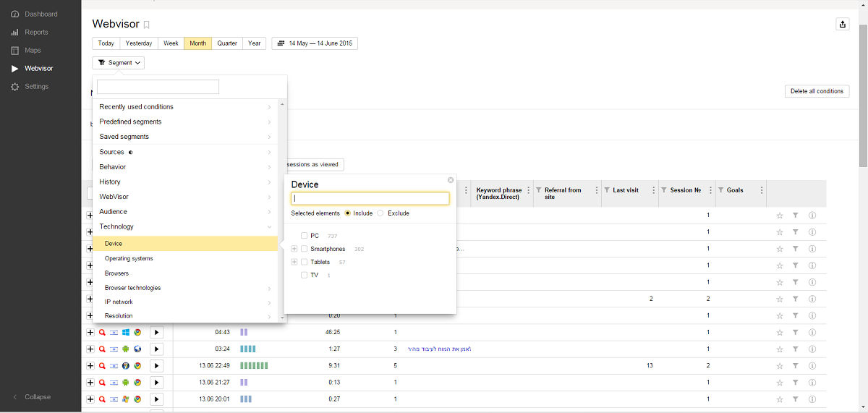
Task: Select Browsers condition
Action: [x=186, y=273]
